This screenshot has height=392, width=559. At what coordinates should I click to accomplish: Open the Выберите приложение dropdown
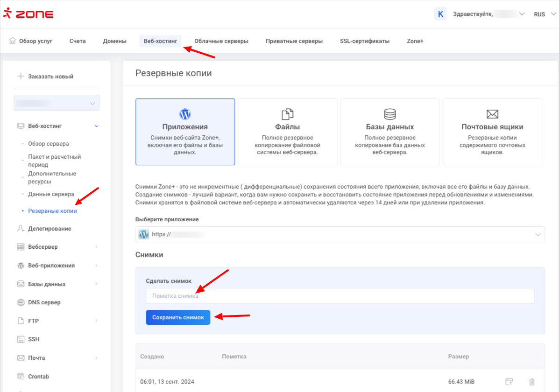coord(340,234)
